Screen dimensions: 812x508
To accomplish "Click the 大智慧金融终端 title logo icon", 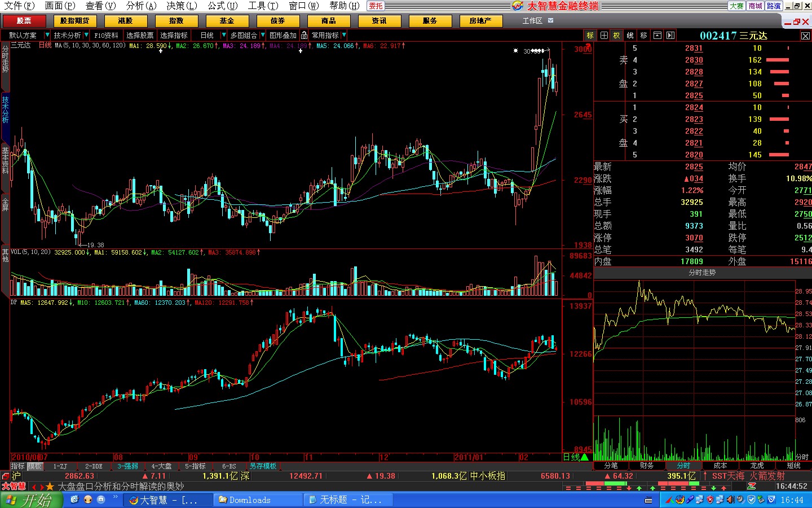I will click(518, 6).
